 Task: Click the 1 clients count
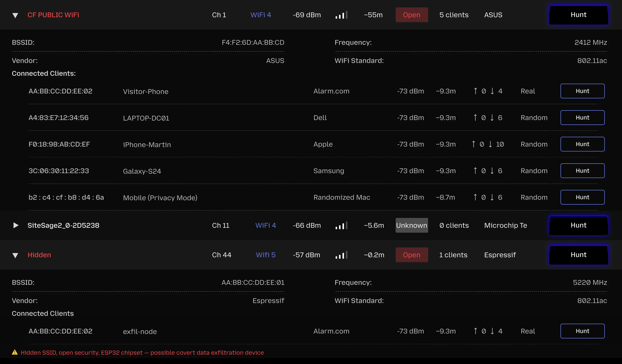tap(453, 255)
